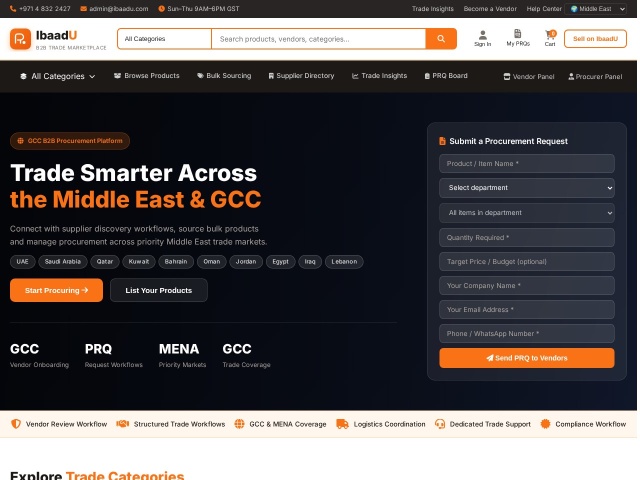
Task: Open the Sign In user icon
Action: coord(482,35)
